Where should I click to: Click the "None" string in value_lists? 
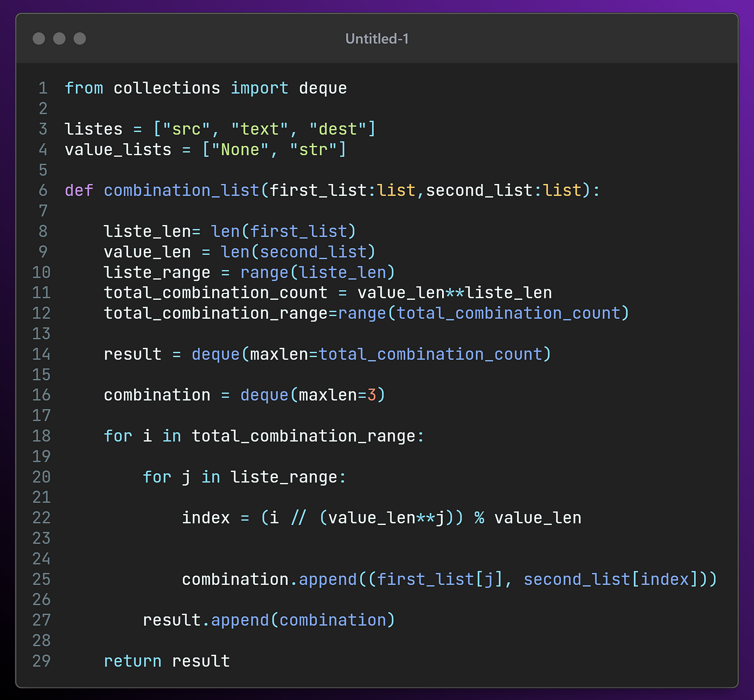pos(240,149)
